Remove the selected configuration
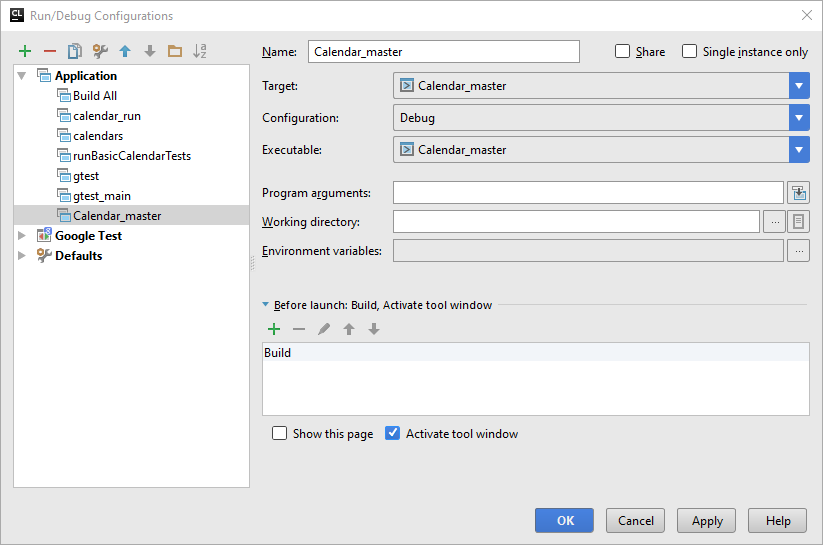 [x=49, y=51]
